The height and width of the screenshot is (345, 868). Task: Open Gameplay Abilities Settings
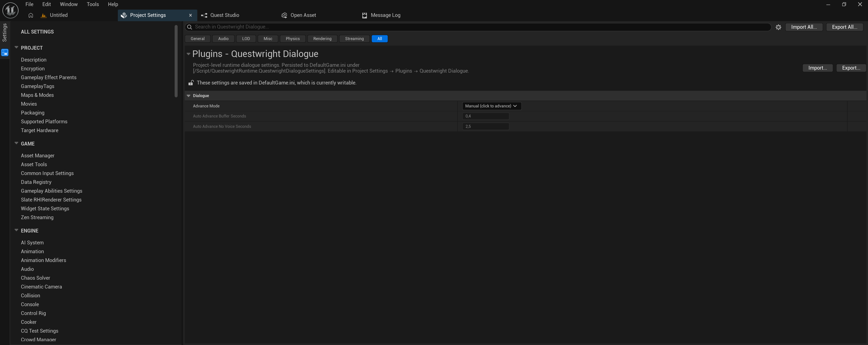pyautogui.click(x=51, y=191)
